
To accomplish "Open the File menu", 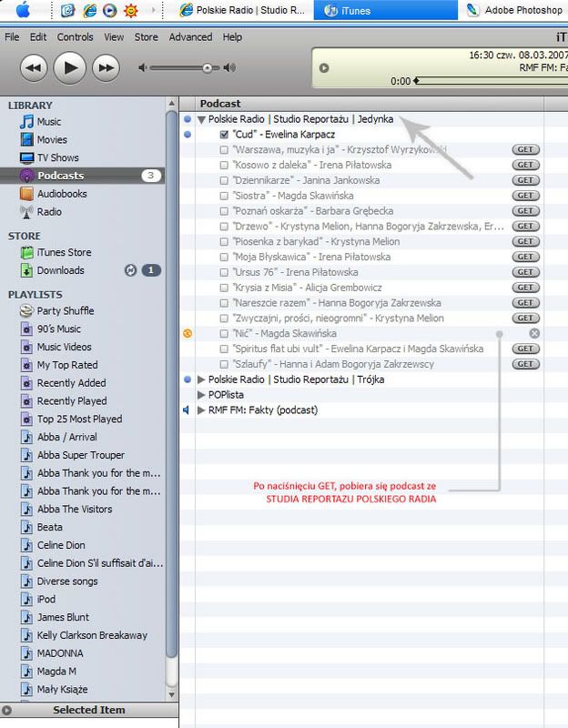I will tap(12, 37).
